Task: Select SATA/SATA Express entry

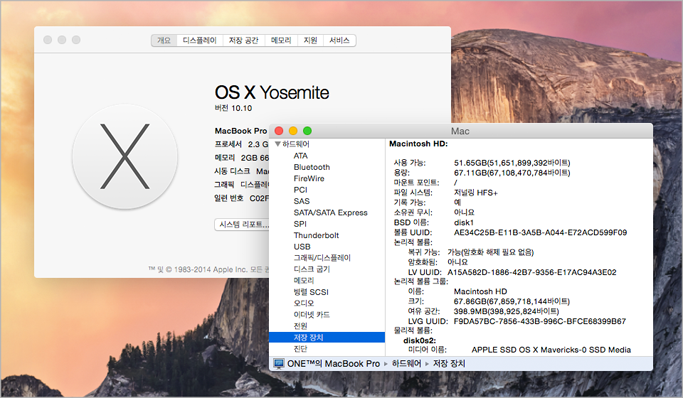Action: click(x=331, y=212)
